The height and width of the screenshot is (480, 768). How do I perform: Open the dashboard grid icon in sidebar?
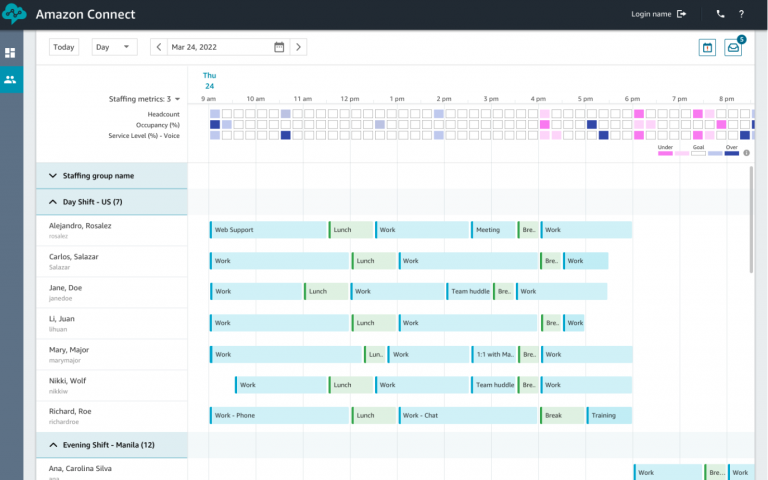pyautogui.click(x=10, y=52)
